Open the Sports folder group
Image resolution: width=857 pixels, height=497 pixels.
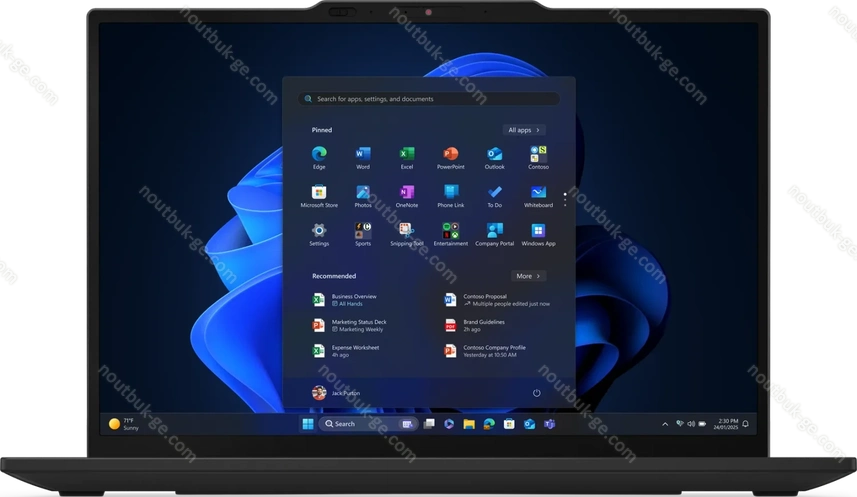click(x=363, y=231)
